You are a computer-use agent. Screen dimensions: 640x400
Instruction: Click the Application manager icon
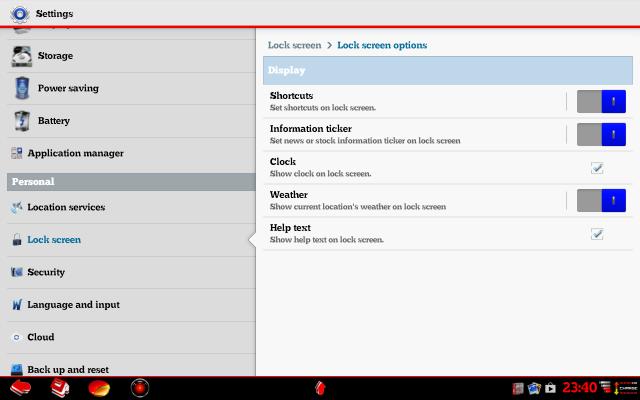click(16, 153)
